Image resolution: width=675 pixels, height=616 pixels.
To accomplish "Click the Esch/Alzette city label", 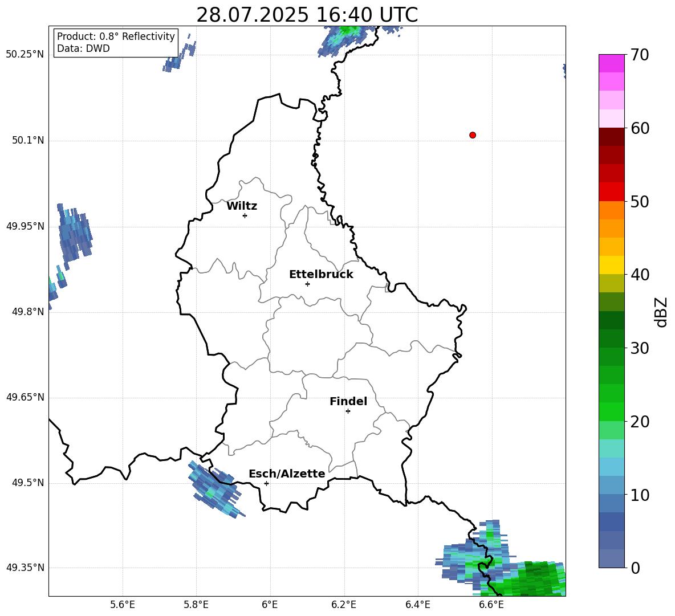I will point(287,474).
